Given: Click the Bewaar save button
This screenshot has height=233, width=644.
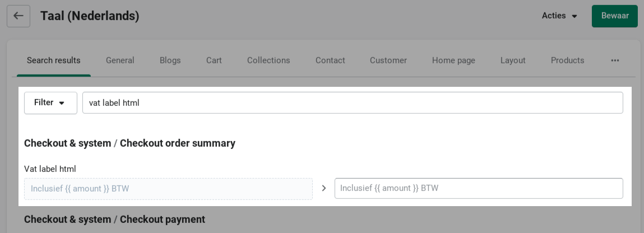Looking at the screenshot, I should click(614, 16).
